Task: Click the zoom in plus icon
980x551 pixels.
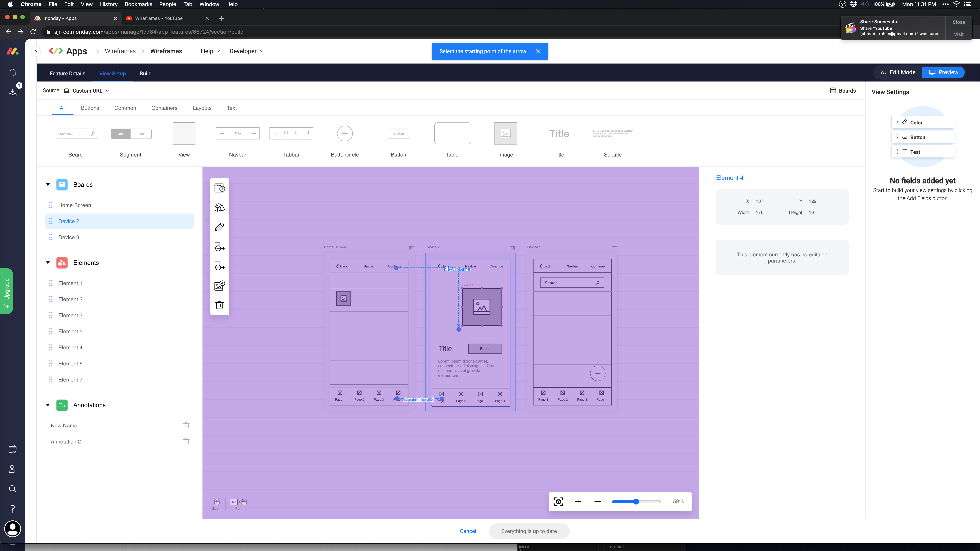Action: pos(578,502)
